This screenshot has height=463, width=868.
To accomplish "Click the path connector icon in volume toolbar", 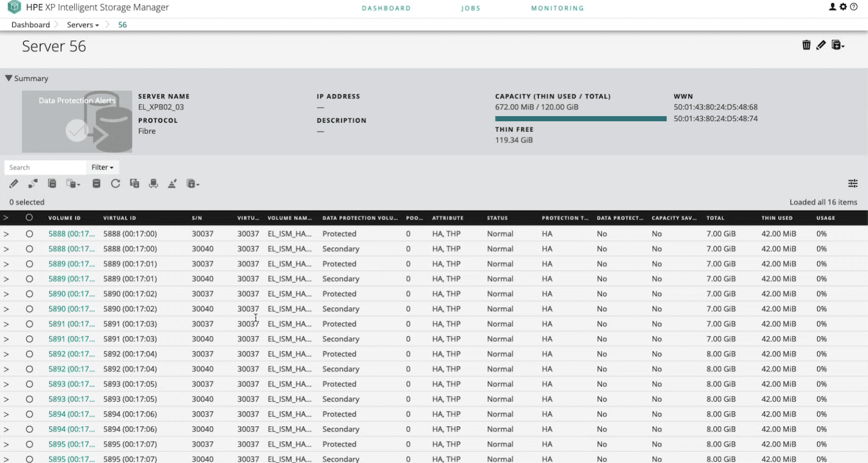I will click(33, 183).
